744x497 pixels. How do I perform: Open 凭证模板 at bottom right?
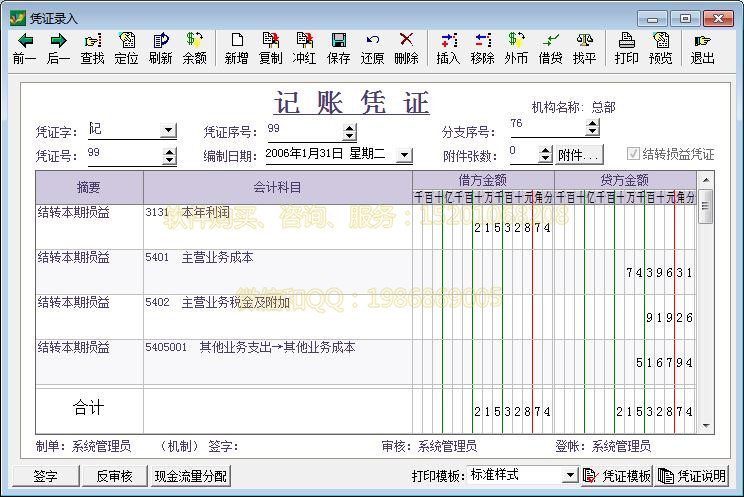pyautogui.click(x=618, y=476)
